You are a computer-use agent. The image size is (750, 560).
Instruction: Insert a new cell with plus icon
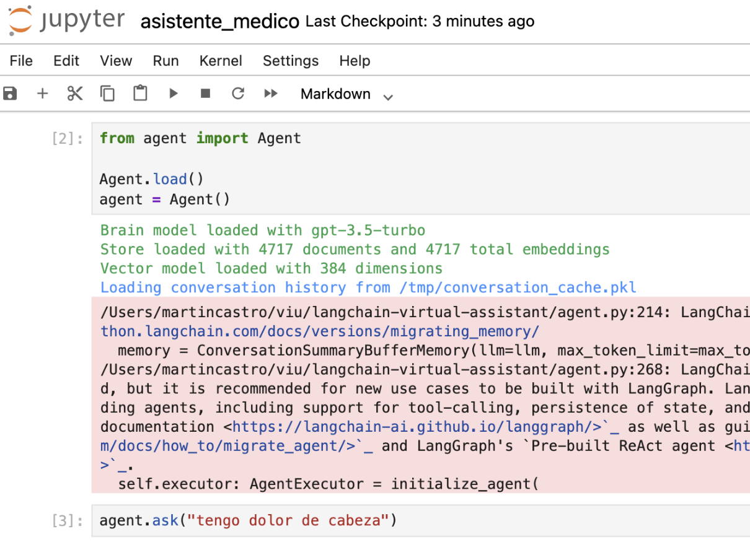pyautogui.click(x=42, y=94)
